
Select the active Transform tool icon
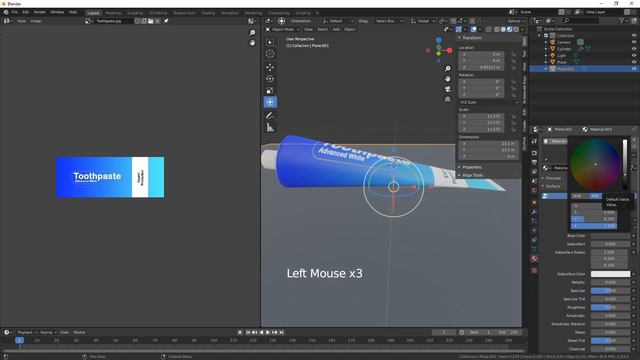[x=270, y=102]
